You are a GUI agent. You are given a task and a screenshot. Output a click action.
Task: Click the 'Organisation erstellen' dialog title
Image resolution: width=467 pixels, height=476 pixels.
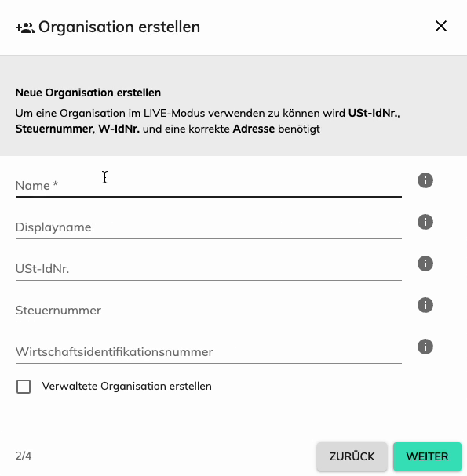119,27
